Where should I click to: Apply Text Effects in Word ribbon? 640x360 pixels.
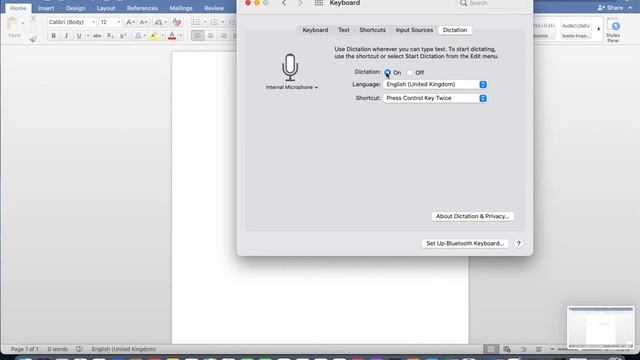click(139, 36)
